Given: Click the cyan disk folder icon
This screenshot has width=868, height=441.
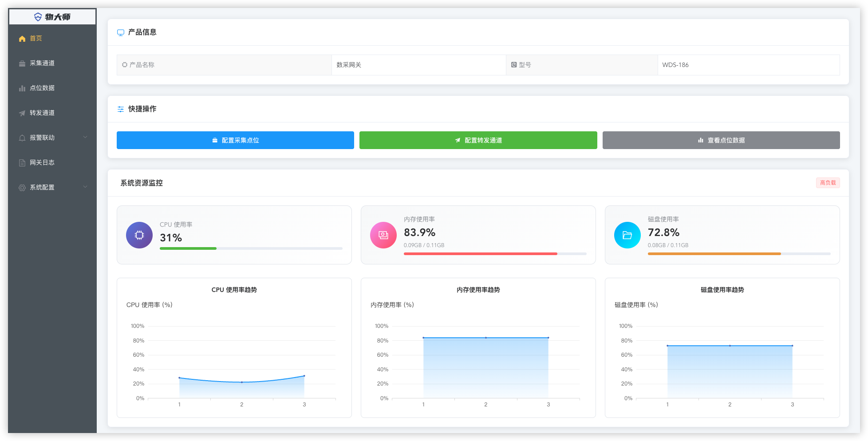Looking at the screenshot, I should point(627,235).
